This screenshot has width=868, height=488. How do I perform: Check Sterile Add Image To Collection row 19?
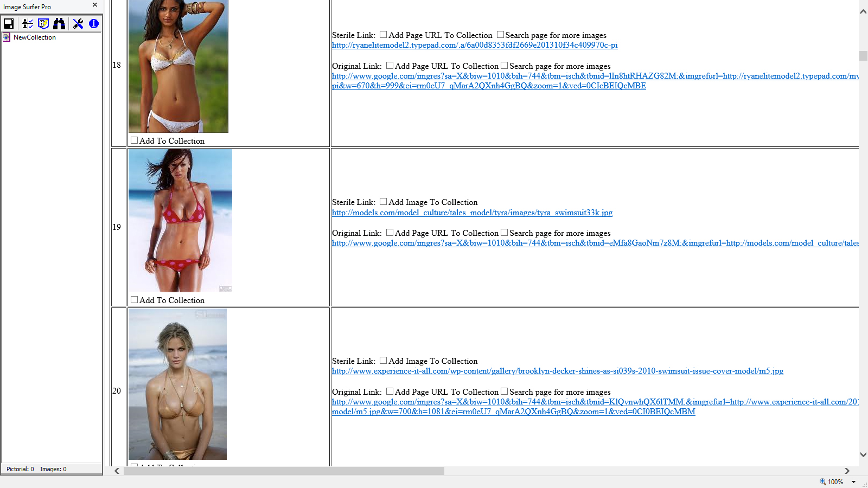[x=383, y=202]
